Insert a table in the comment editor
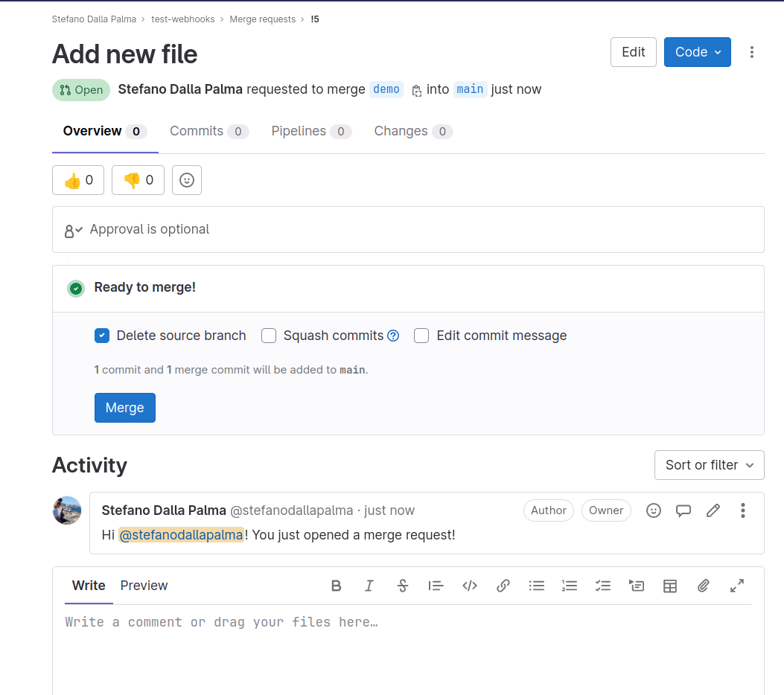Image resolution: width=784 pixels, height=695 pixels. click(669, 586)
